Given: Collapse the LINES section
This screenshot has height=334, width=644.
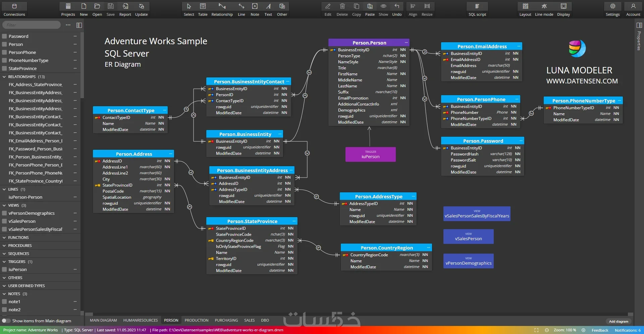Looking at the screenshot, I should [4, 189].
